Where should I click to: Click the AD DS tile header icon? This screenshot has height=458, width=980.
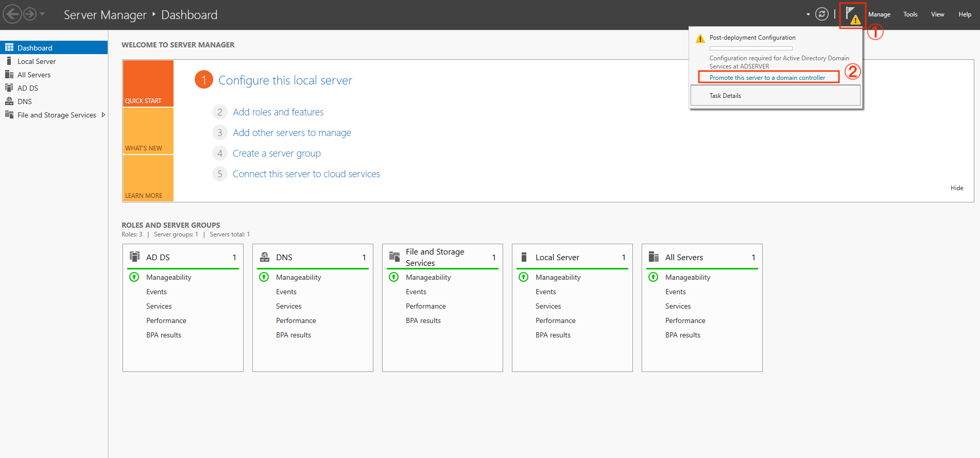click(x=135, y=256)
